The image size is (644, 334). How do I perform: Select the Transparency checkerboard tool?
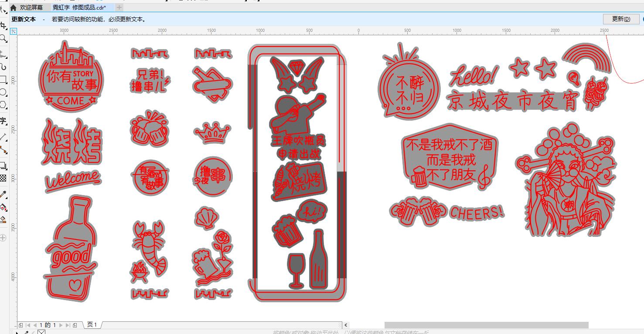(x=3, y=178)
